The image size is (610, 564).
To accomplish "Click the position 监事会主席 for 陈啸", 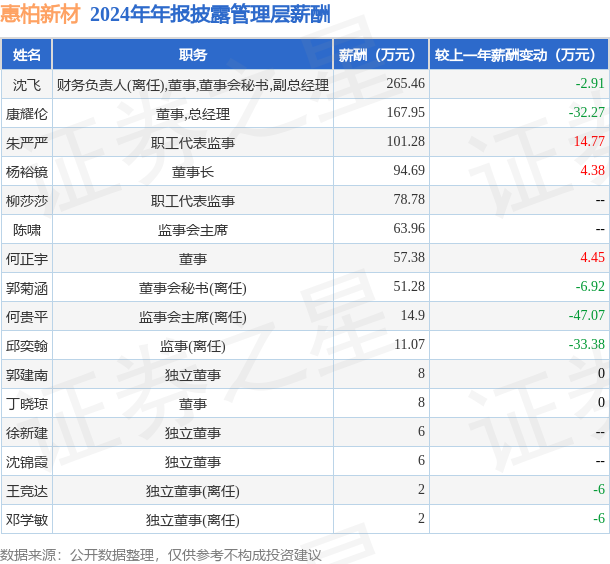I will click(x=193, y=230).
